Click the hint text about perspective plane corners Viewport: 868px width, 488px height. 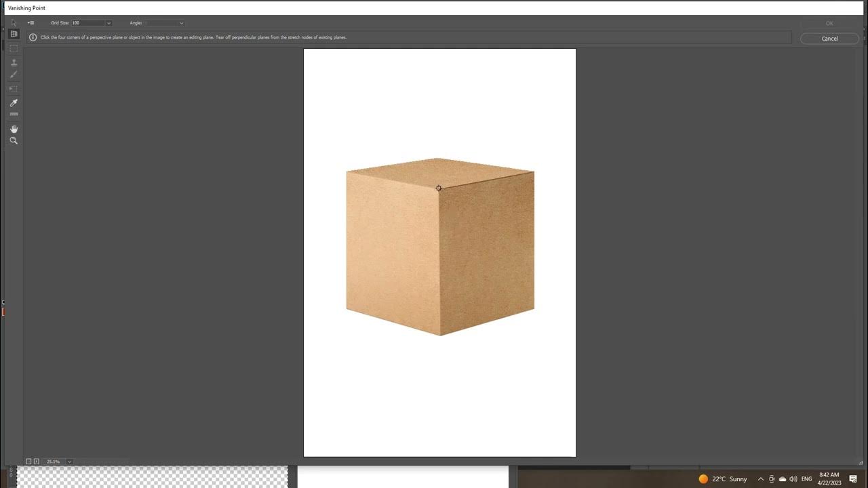click(194, 38)
